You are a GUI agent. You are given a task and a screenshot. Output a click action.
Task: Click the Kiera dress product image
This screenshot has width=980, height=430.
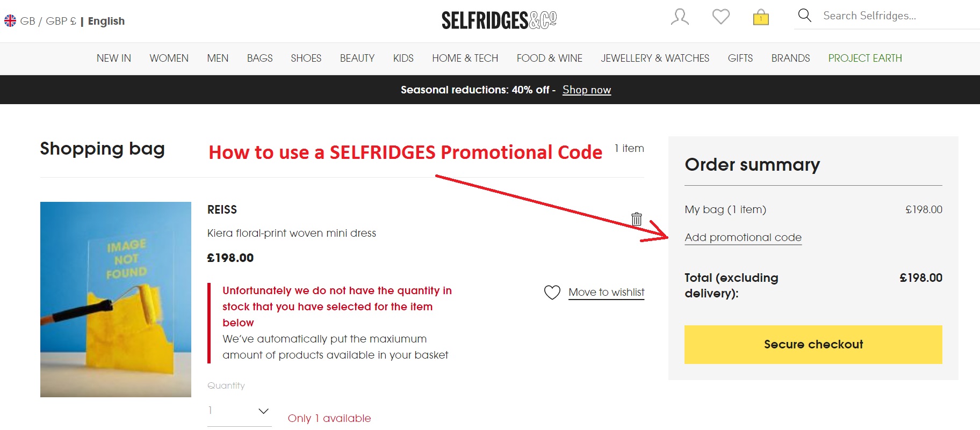coord(116,299)
